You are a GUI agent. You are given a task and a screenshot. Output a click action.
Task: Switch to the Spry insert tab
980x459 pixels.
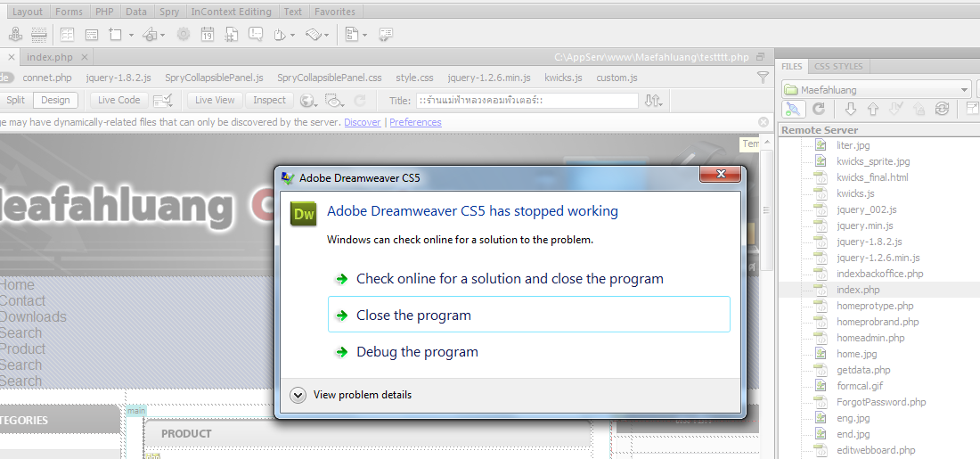pos(169,12)
